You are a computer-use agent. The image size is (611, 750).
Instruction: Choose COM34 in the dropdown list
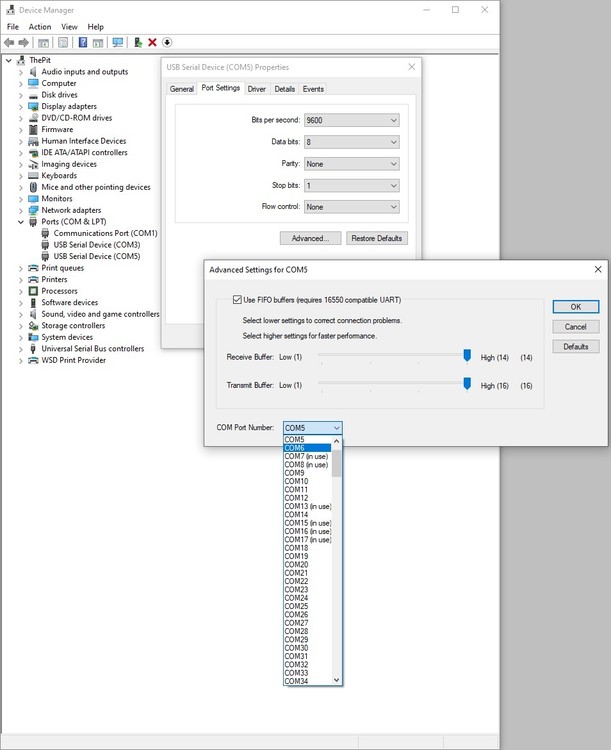point(307,681)
